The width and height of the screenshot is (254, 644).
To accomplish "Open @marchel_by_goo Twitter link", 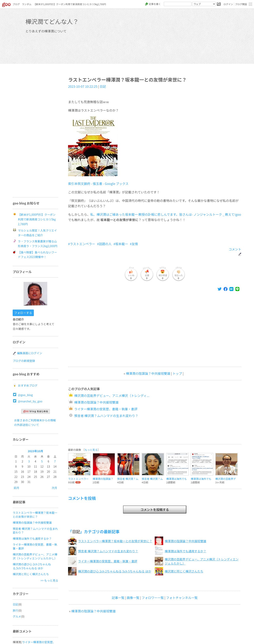I will 30,401.
